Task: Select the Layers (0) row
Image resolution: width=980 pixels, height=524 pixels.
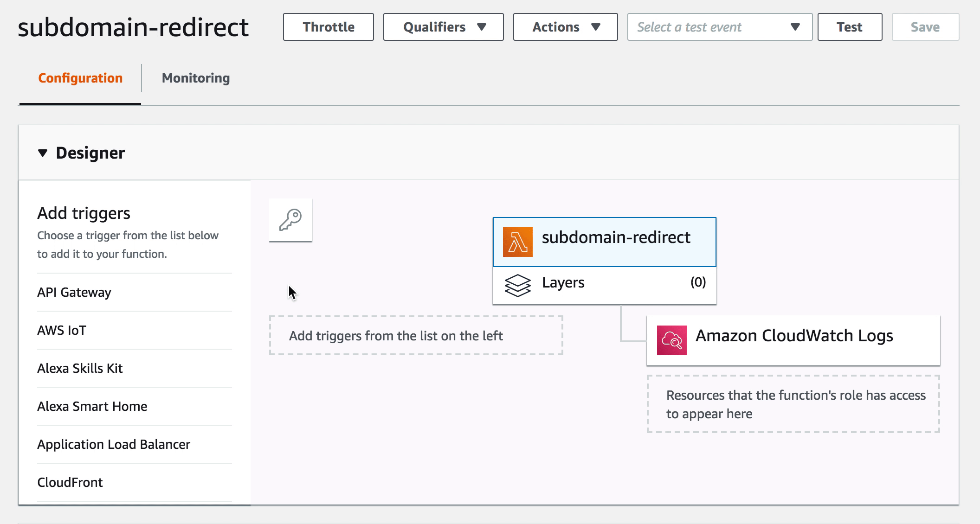Action: (605, 285)
